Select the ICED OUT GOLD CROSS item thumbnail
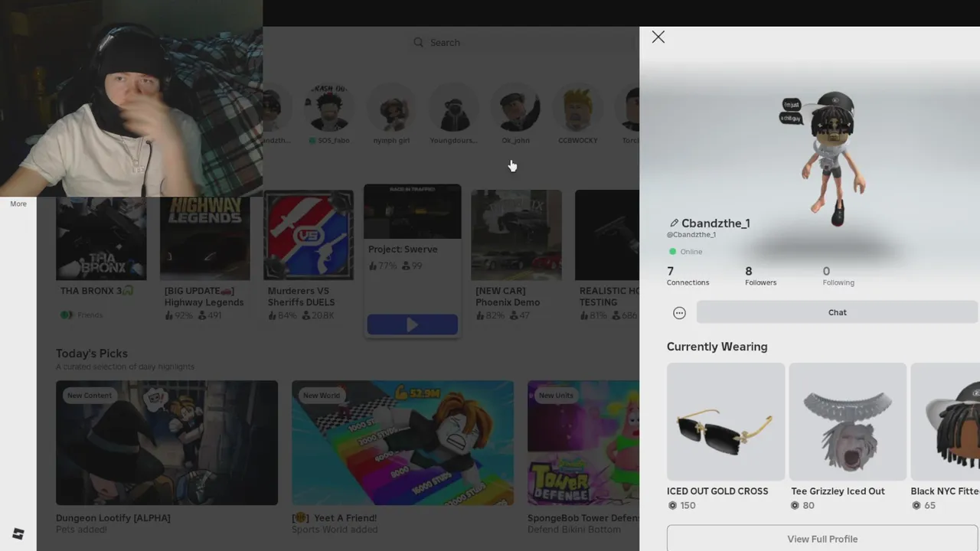Image resolution: width=980 pixels, height=551 pixels. click(726, 422)
